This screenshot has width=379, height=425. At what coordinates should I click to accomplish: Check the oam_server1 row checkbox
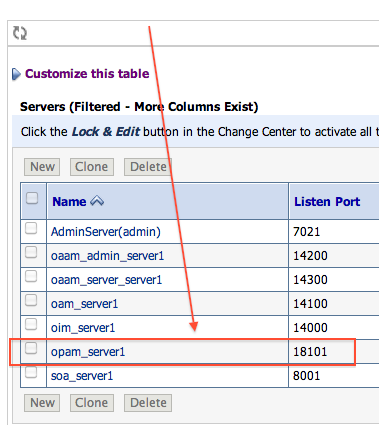[31, 301]
